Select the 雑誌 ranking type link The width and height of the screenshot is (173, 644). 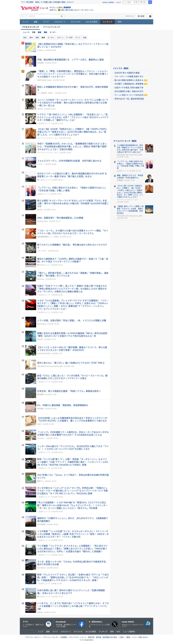45,32
